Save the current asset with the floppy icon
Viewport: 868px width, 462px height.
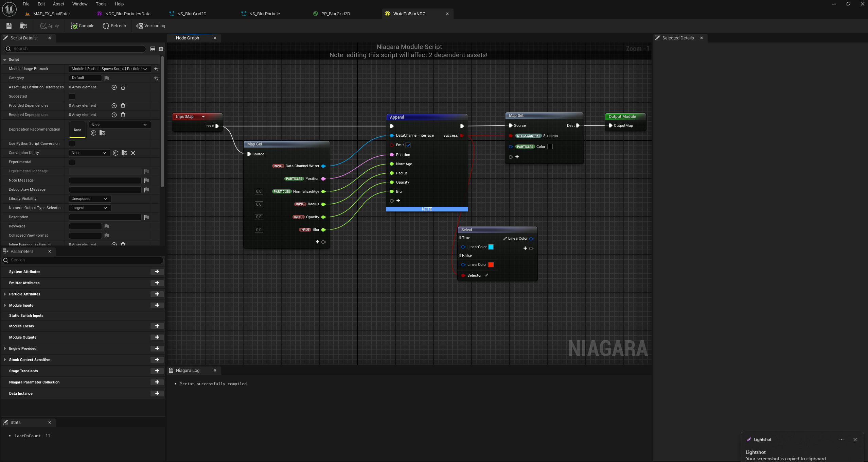(x=9, y=26)
